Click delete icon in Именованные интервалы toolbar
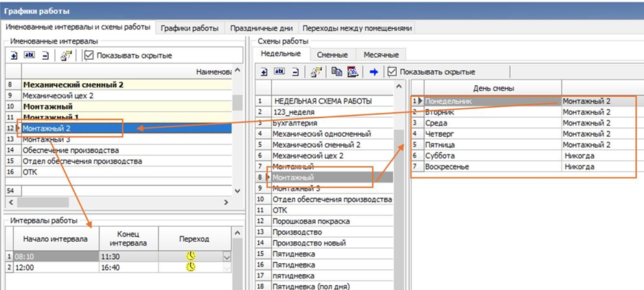Screen dimensions: 644x290 click(45, 56)
